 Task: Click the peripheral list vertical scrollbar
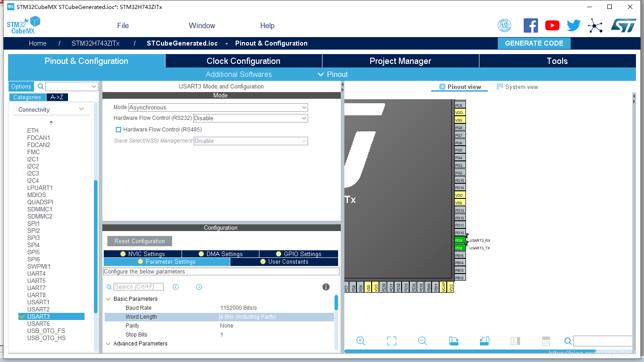[x=96, y=246]
